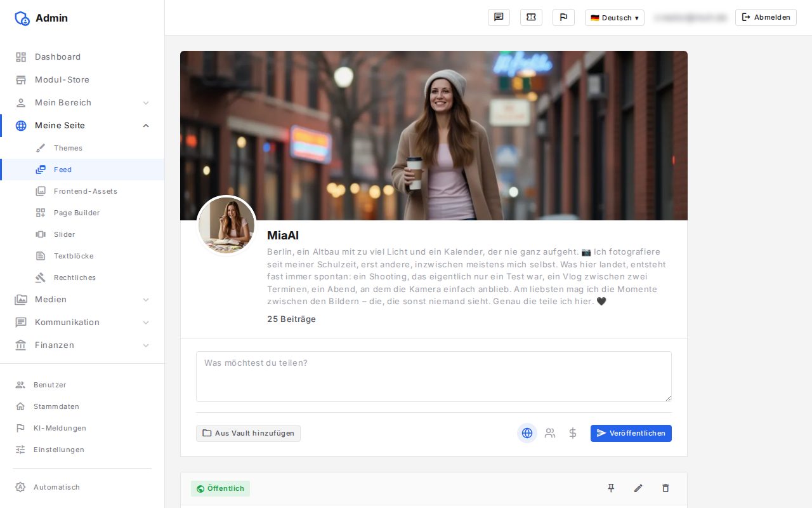
Task: Click the Admin logo icon
Action: coord(22,18)
